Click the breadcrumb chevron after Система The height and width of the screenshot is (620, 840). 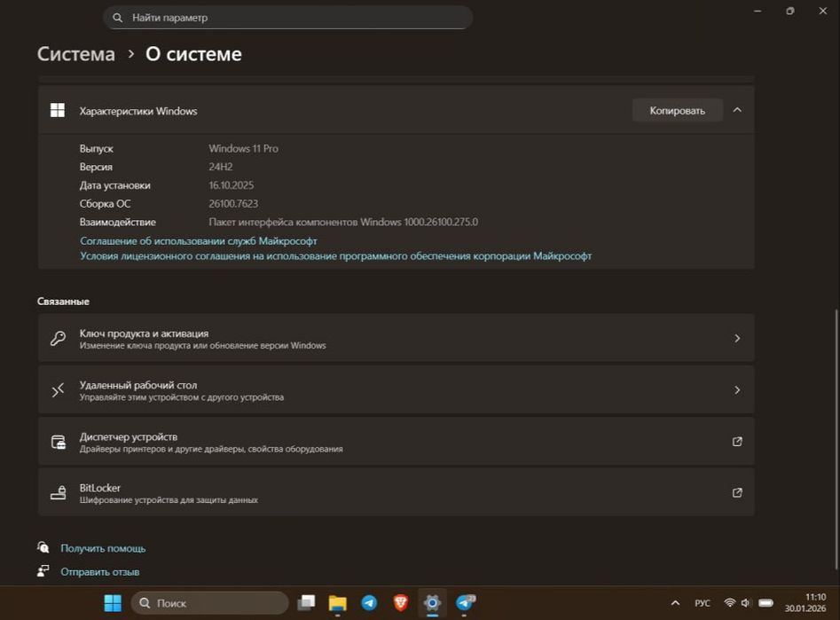click(x=130, y=54)
